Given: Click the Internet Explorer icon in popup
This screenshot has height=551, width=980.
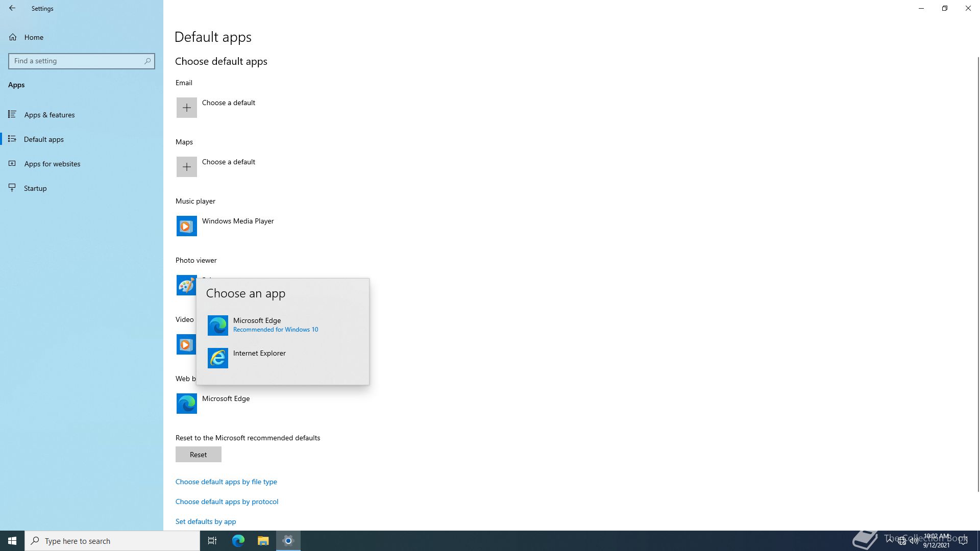Looking at the screenshot, I should [218, 358].
